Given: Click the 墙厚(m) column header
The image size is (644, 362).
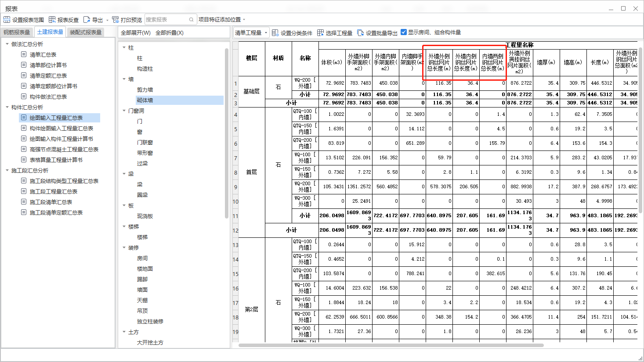Looking at the screenshot, I should point(546,62).
